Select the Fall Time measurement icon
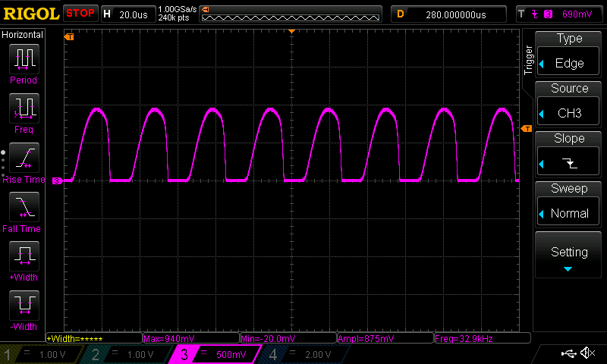This screenshot has width=607, height=364. pos(24,207)
